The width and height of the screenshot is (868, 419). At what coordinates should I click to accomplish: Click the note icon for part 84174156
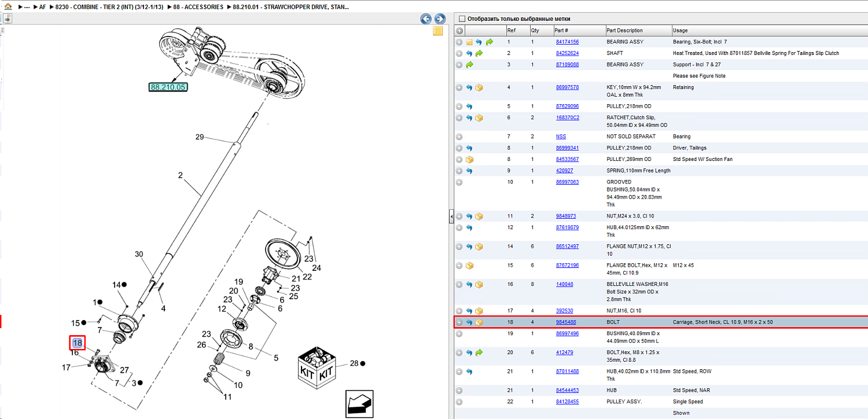(469, 42)
